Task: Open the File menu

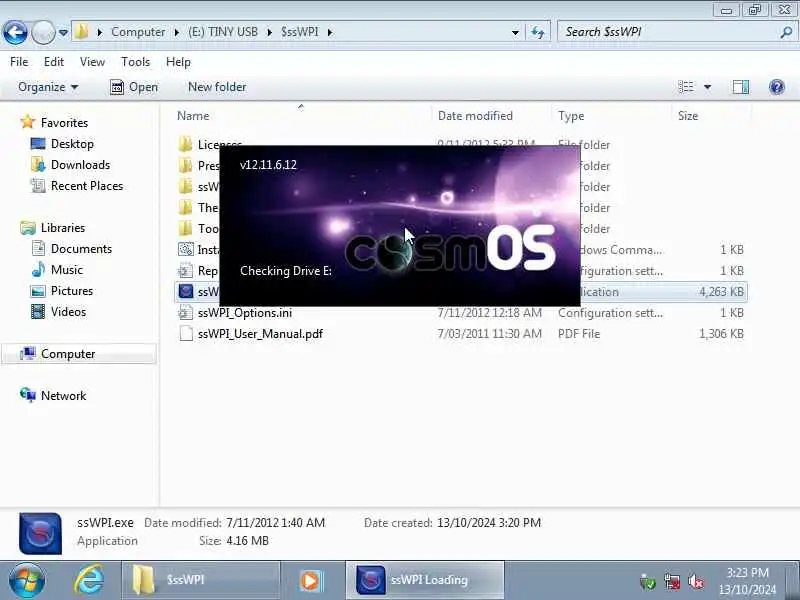Action: 19,62
